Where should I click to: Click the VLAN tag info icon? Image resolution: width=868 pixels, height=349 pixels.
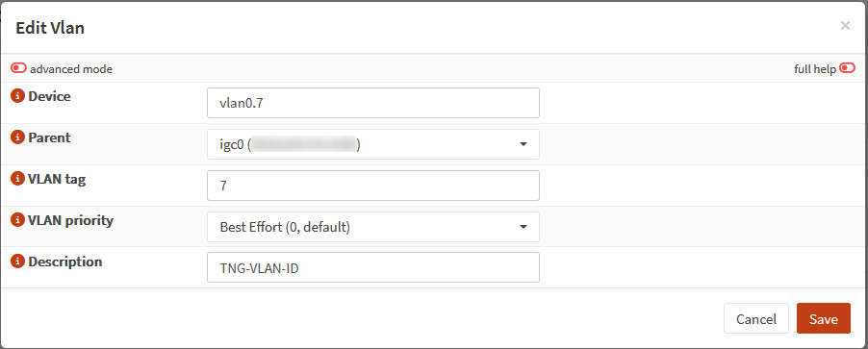coord(18,179)
